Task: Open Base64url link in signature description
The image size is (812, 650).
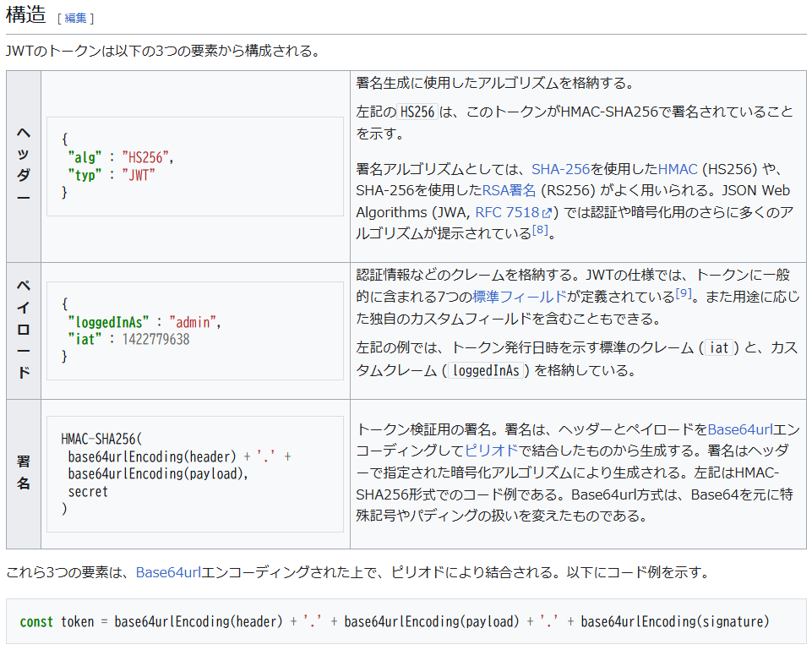Action: tap(739, 429)
